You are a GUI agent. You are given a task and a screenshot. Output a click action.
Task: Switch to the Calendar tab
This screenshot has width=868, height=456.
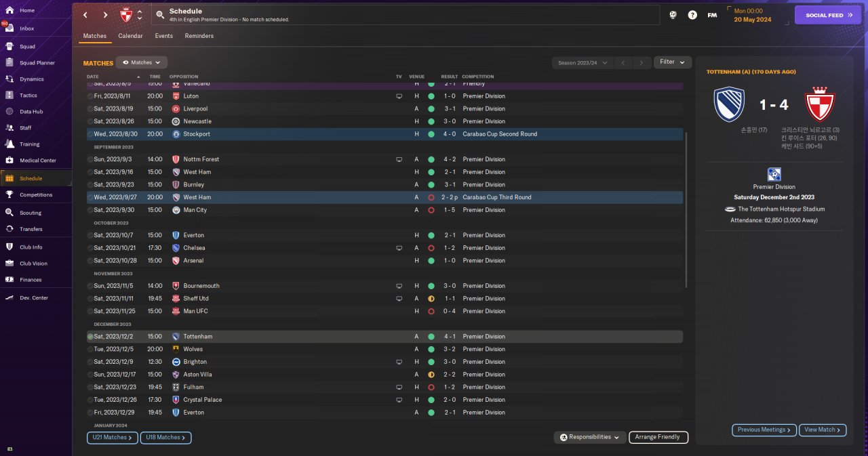(130, 36)
